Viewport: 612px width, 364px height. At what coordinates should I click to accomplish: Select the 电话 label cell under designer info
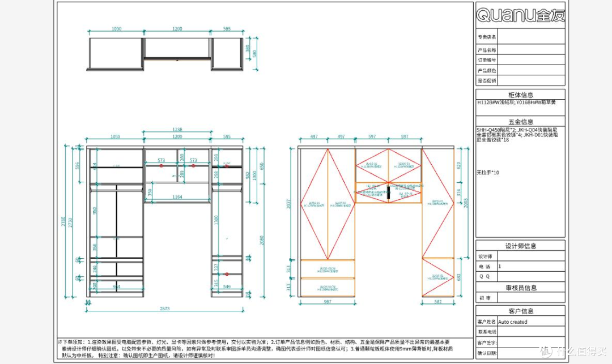pyautogui.click(x=486, y=267)
